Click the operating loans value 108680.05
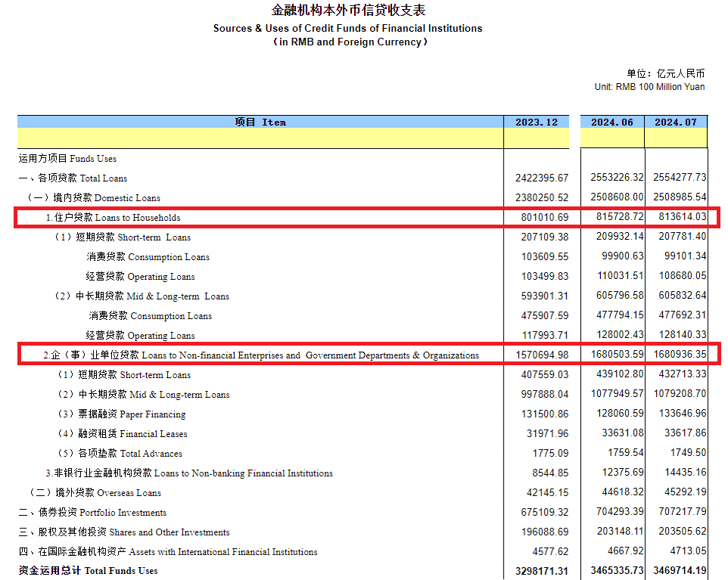Screen dimensions: 728x580 pos(683,275)
